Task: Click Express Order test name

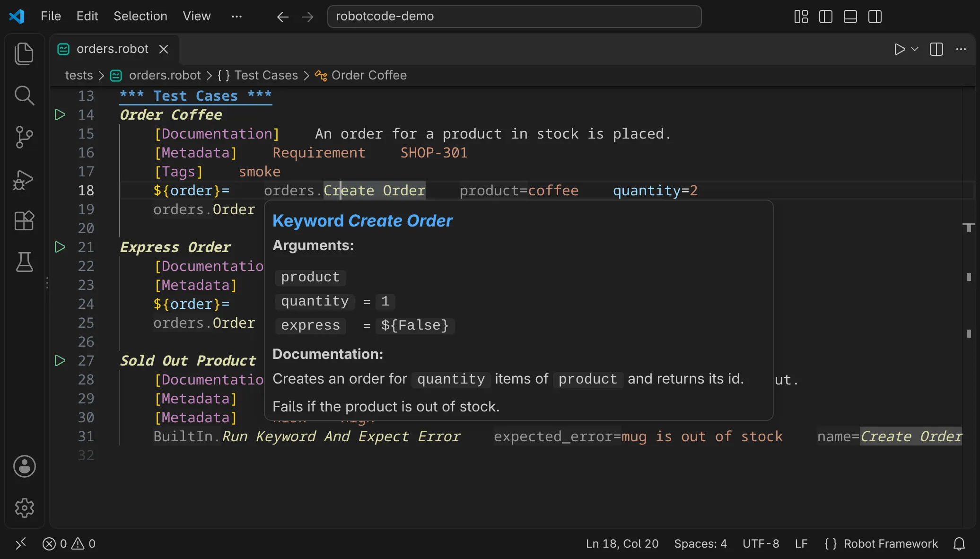Action: (x=175, y=247)
